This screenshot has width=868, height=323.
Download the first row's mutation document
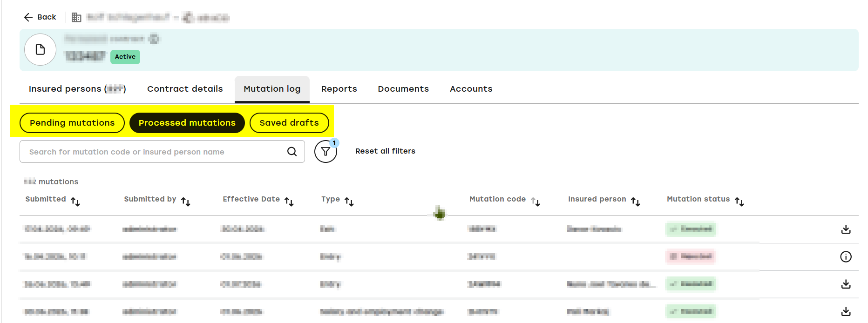tap(846, 229)
